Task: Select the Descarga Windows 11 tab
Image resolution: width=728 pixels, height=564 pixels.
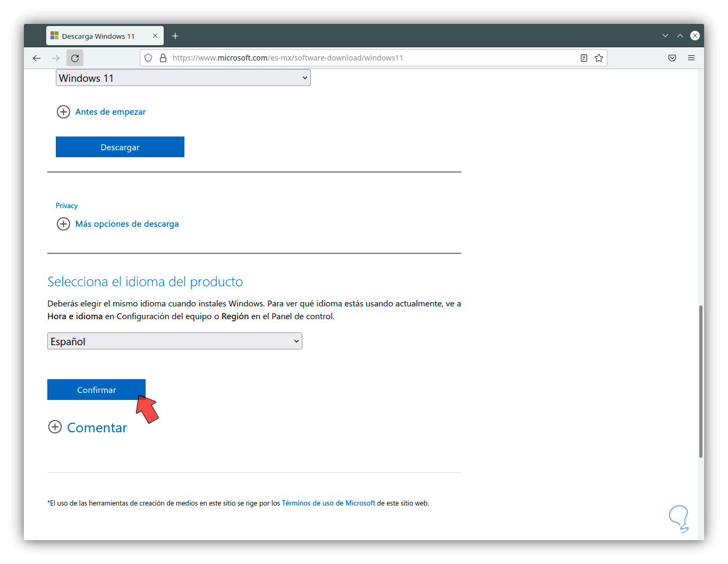Action: pos(105,36)
